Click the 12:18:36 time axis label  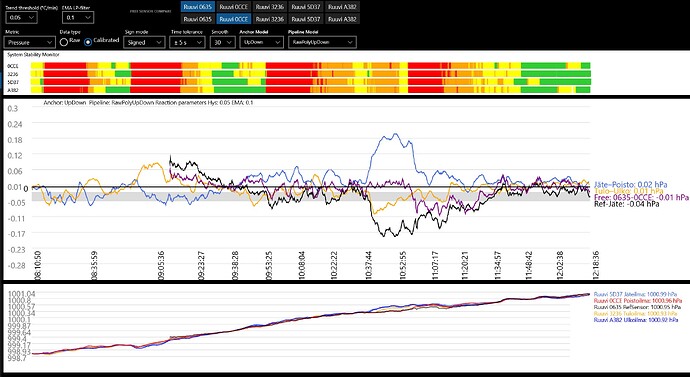coord(595,265)
